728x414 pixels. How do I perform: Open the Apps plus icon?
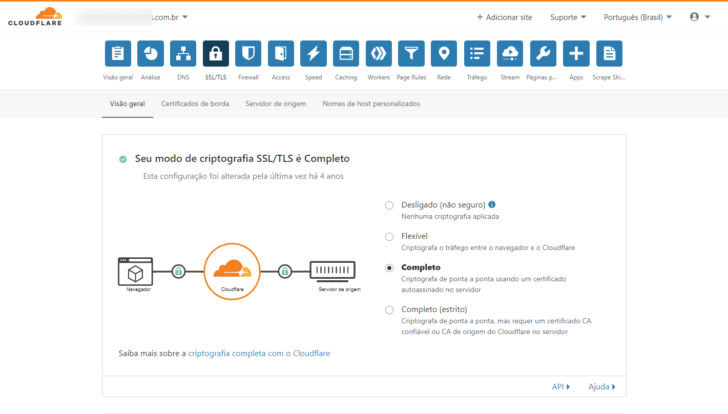pyautogui.click(x=576, y=54)
